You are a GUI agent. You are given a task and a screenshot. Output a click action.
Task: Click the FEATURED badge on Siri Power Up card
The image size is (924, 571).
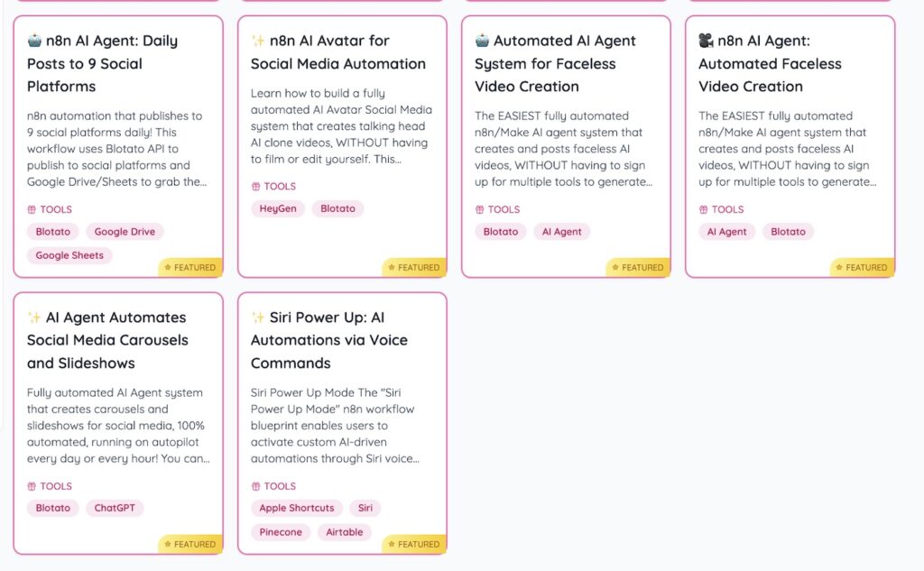click(x=414, y=544)
